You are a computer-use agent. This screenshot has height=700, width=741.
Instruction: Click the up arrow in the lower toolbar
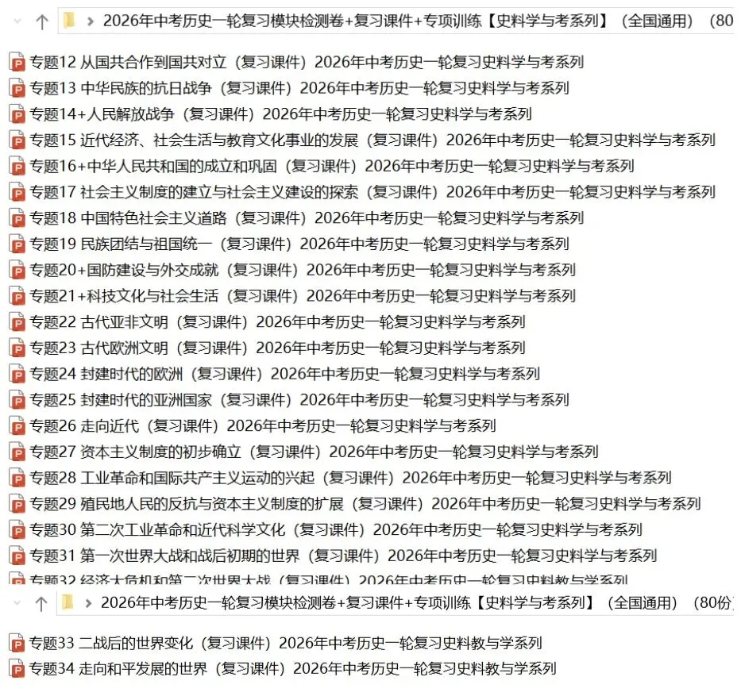[41, 603]
